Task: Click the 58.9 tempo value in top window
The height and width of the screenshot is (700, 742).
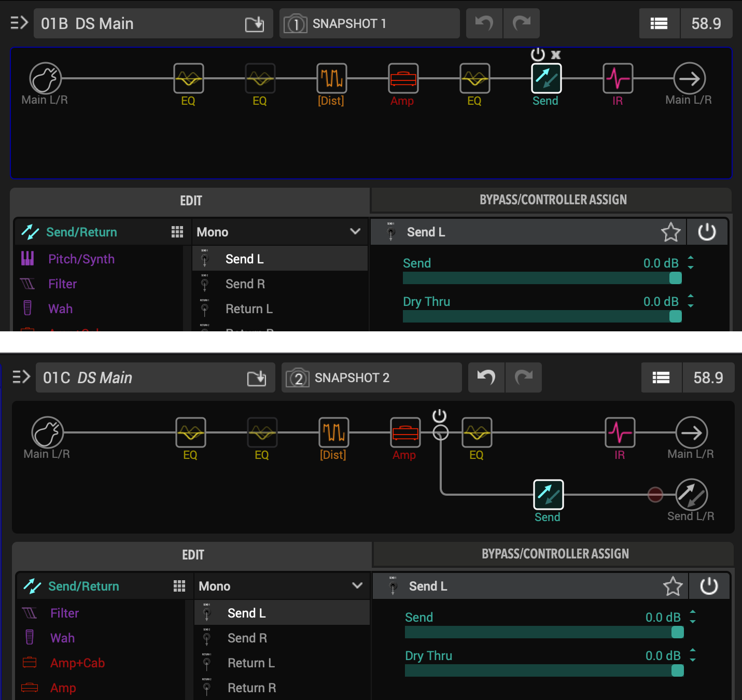Action: pos(706,23)
